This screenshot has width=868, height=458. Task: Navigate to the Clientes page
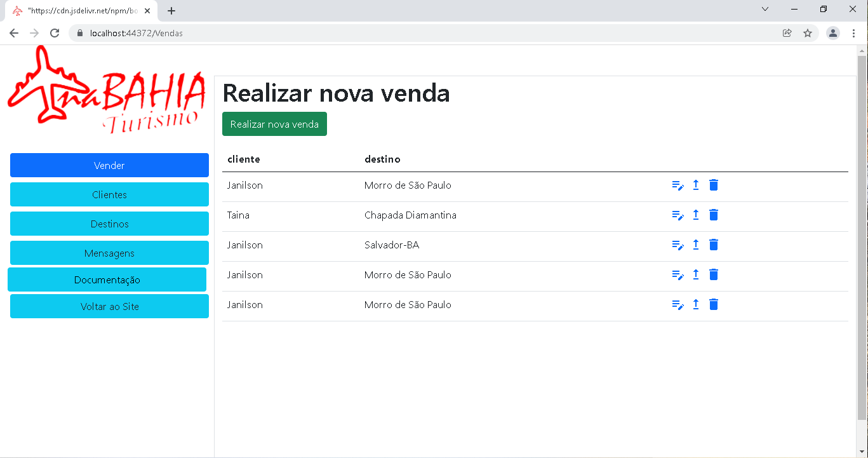pos(109,194)
